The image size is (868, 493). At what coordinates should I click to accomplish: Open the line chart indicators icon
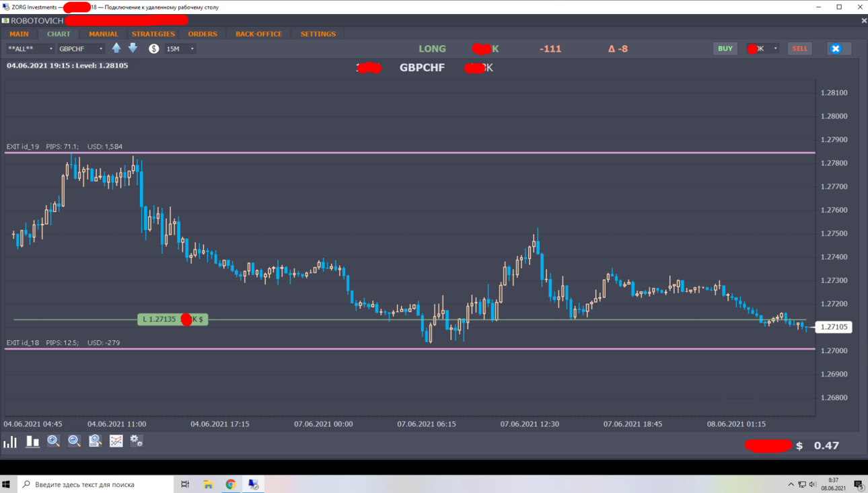[x=116, y=441]
